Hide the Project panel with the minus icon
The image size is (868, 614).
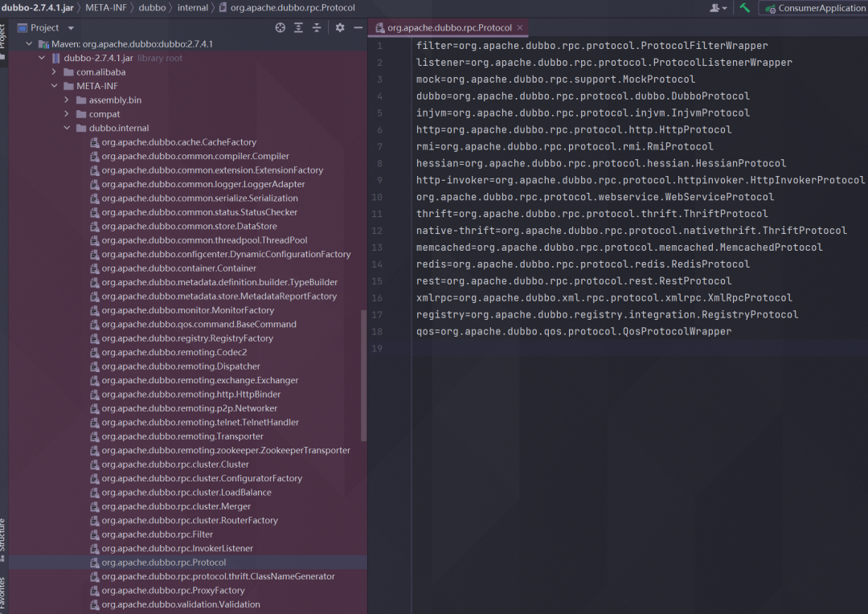(358, 27)
